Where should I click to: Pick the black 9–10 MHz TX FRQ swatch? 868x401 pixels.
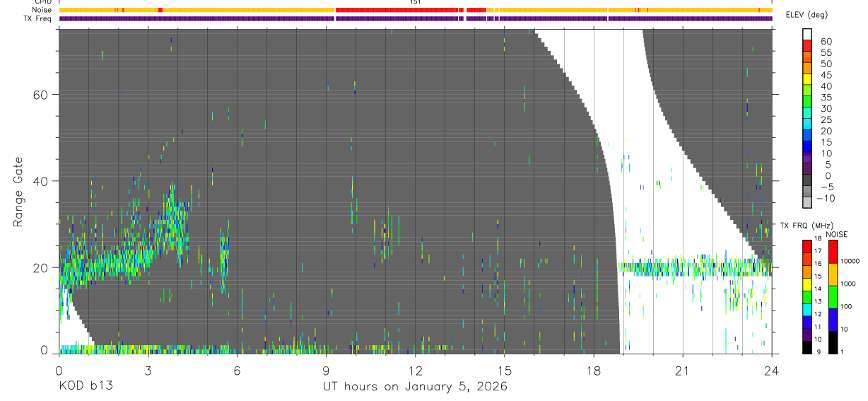click(x=808, y=347)
